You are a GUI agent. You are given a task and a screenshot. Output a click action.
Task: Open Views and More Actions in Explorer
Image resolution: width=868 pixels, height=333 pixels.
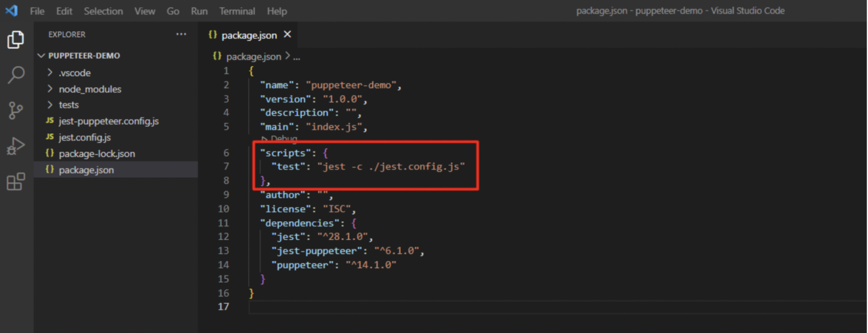click(181, 34)
